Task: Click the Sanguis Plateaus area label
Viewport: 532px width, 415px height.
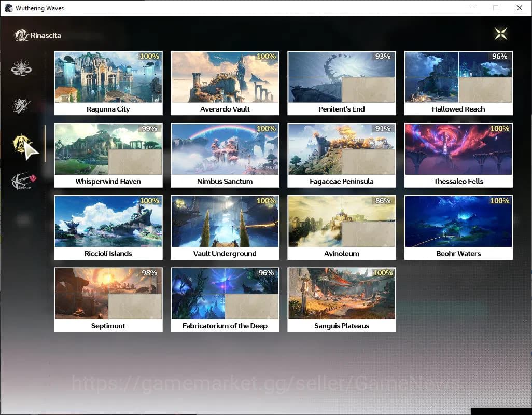Action: coord(342,326)
